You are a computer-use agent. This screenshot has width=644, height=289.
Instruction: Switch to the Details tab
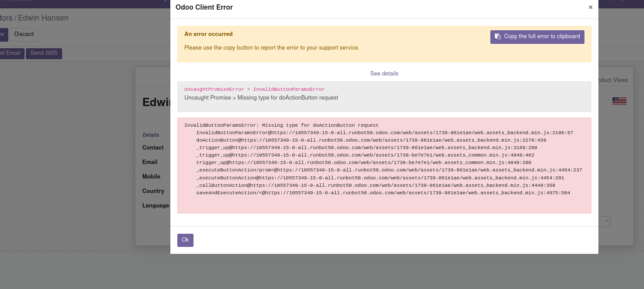(x=151, y=135)
